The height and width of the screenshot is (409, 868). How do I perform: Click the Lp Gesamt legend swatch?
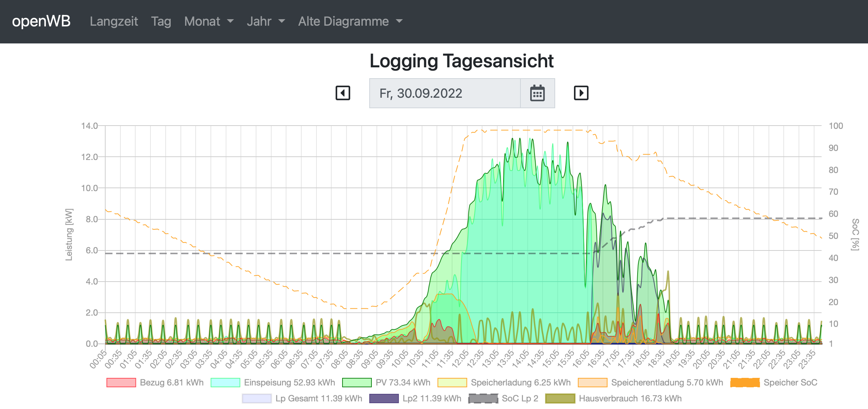tap(257, 399)
